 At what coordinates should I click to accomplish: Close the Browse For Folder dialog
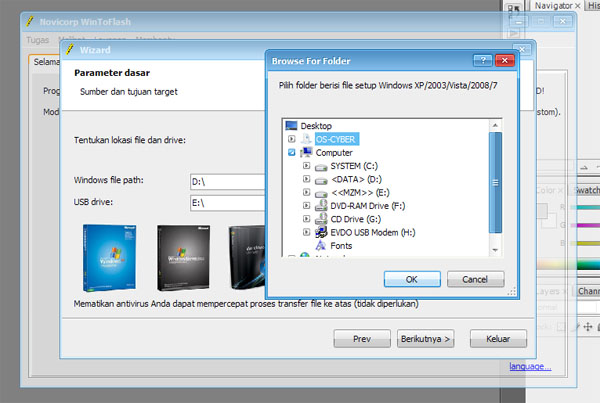pyautogui.click(x=505, y=60)
